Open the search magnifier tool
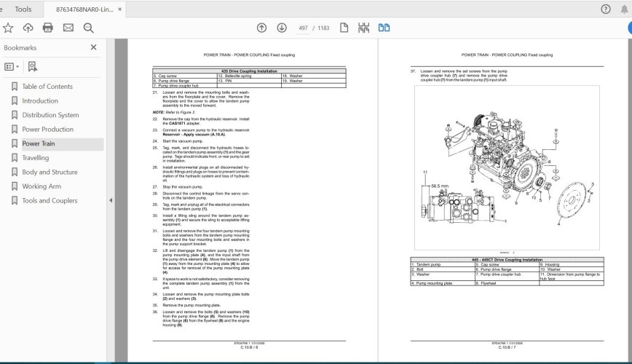Screen dimensions: 632x364 (x=89, y=28)
